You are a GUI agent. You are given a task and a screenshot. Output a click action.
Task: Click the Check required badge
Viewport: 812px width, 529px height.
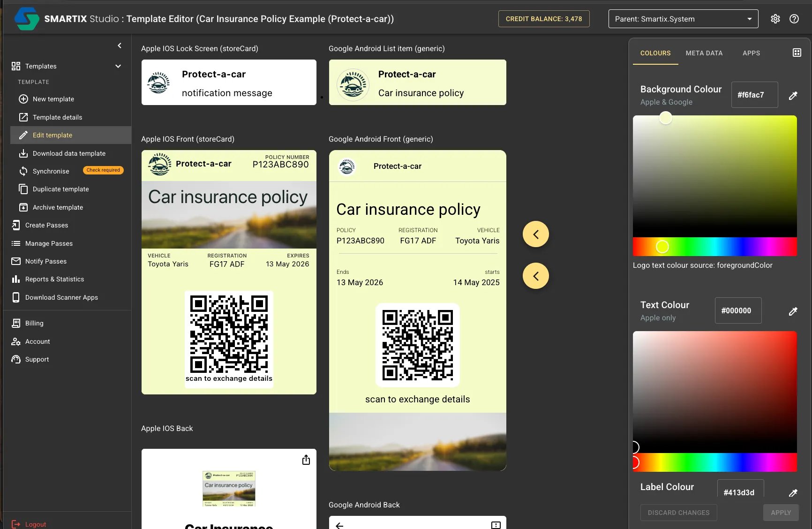[103, 170]
